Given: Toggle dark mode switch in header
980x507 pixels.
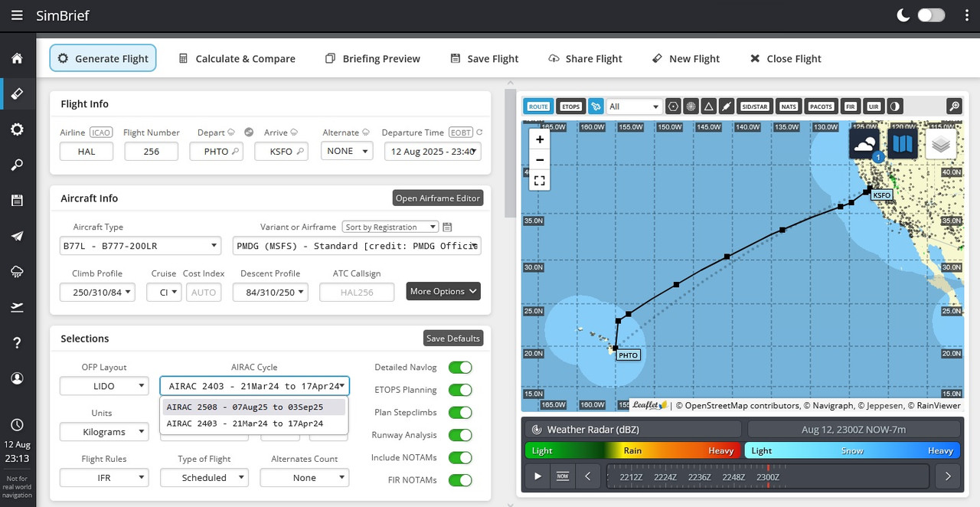Looking at the screenshot, I should 931,15.
